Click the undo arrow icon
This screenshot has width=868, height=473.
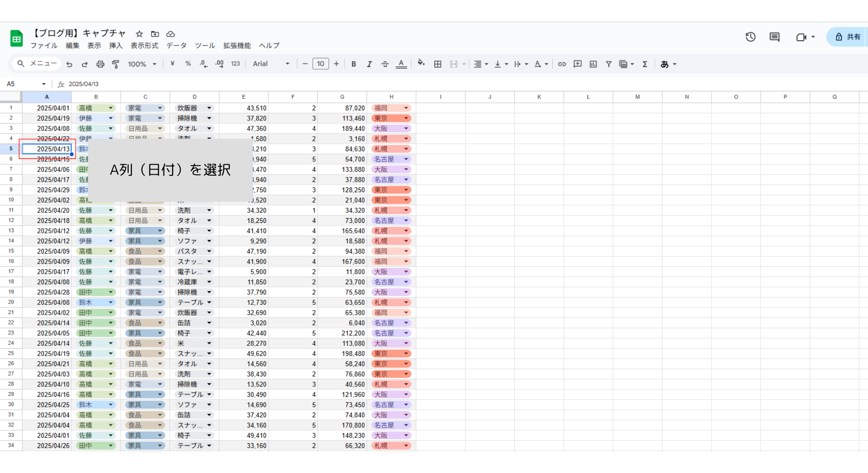pyautogui.click(x=69, y=64)
